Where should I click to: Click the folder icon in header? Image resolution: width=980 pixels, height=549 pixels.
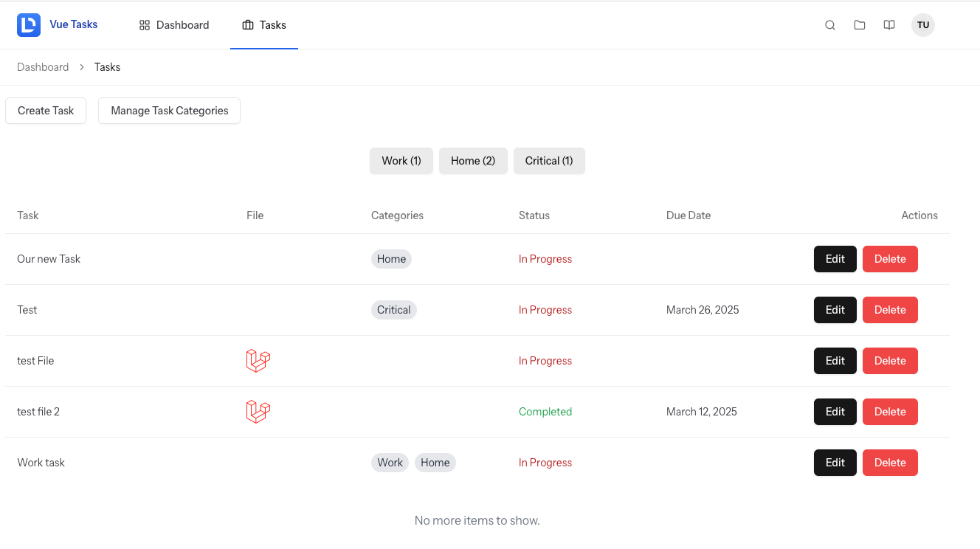860,25
